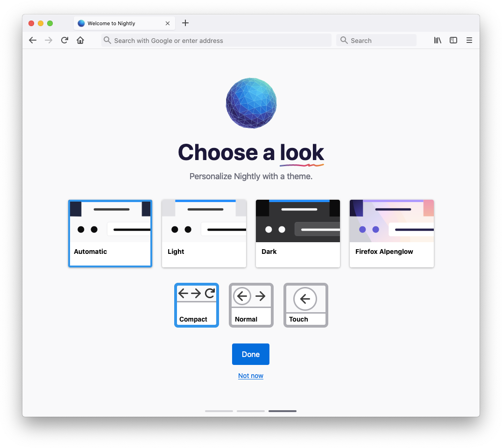Open the home page via house icon

tap(80, 40)
